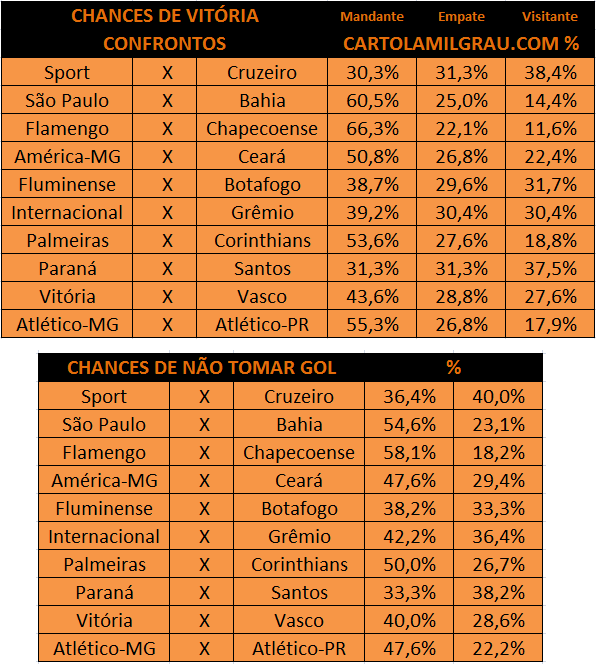Select the Visitante column header
This screenshot has height=664, width=598.
tap(550, 17)
